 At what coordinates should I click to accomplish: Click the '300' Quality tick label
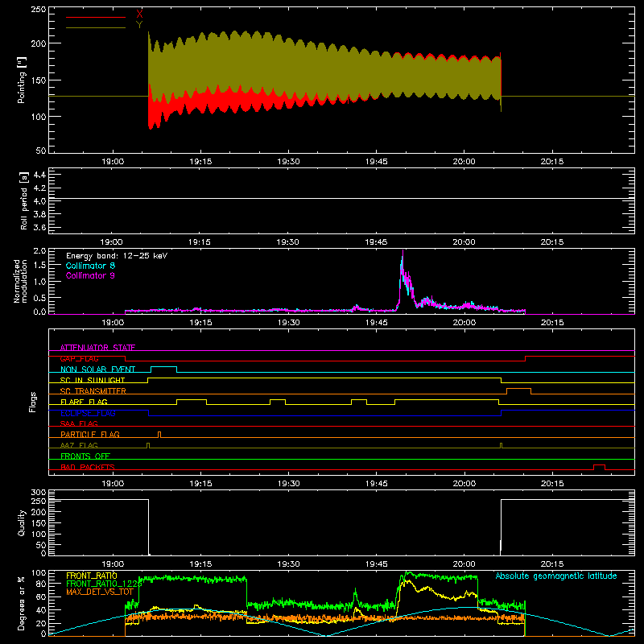(x=39, y=493)
